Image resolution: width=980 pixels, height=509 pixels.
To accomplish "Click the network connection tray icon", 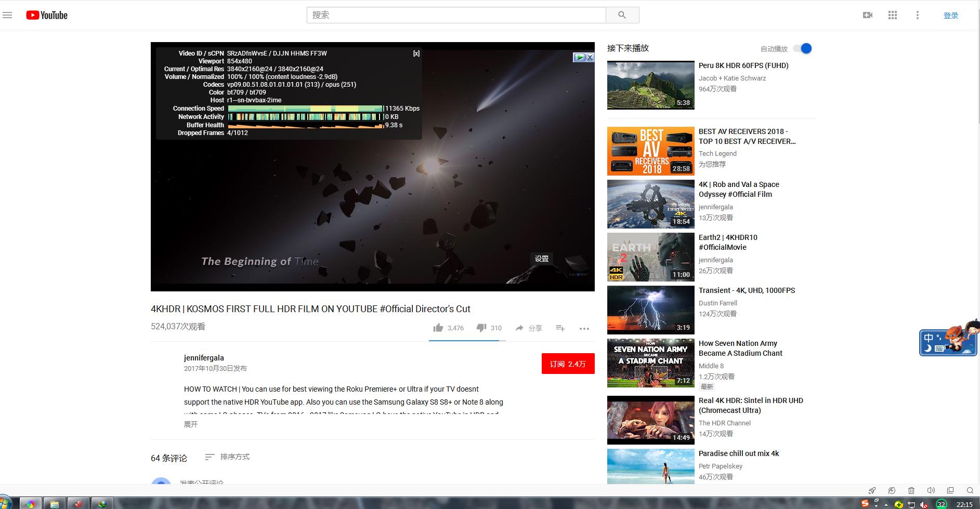I will coord(911,504).
